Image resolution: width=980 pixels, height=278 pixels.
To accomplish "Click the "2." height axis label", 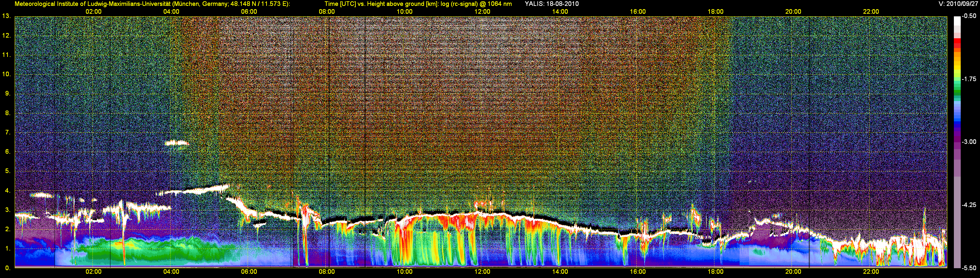I will [8, 229].
